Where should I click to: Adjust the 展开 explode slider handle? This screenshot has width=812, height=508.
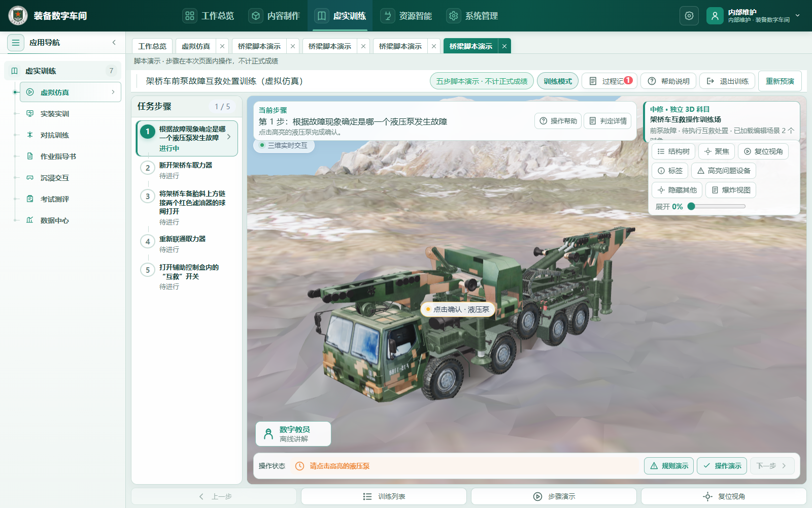coord(691,206)
